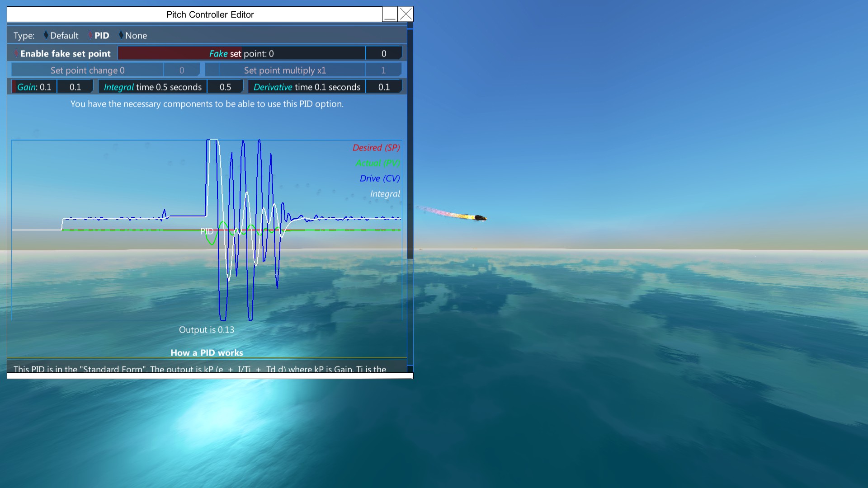Click the Gain slider
The height and width of the screenshot is (488, 868).
[34, 87]
